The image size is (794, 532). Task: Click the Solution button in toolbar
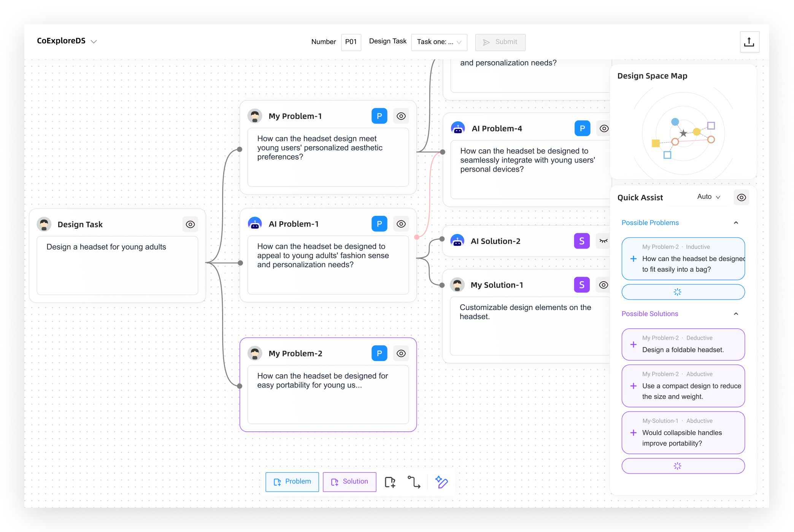tap(349, 482)
